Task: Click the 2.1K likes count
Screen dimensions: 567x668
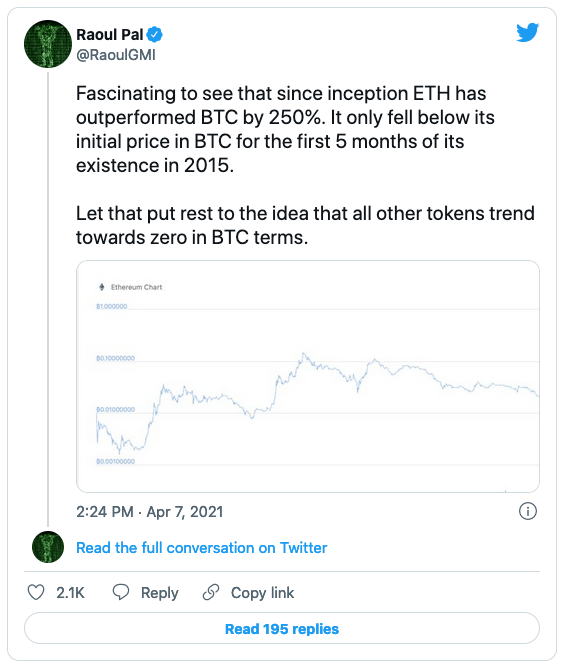Action: pos(70,593)
